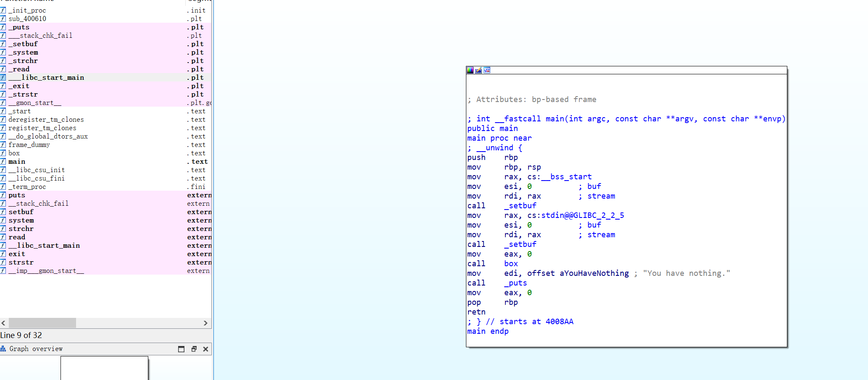Select the _setbuf .plt function row

pos(106,44)
